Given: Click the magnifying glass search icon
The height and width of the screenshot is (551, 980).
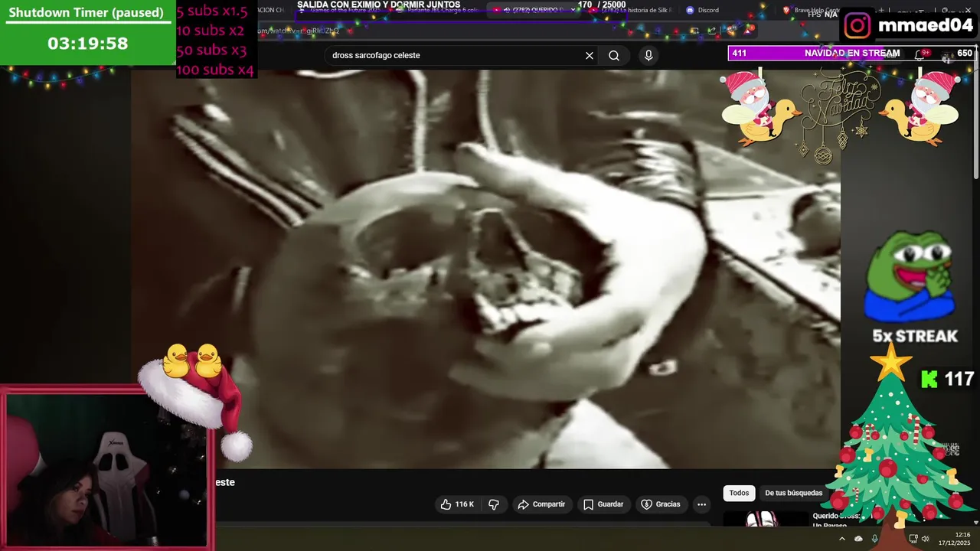Looking at the screenshot, I should [x=614, y=56].
